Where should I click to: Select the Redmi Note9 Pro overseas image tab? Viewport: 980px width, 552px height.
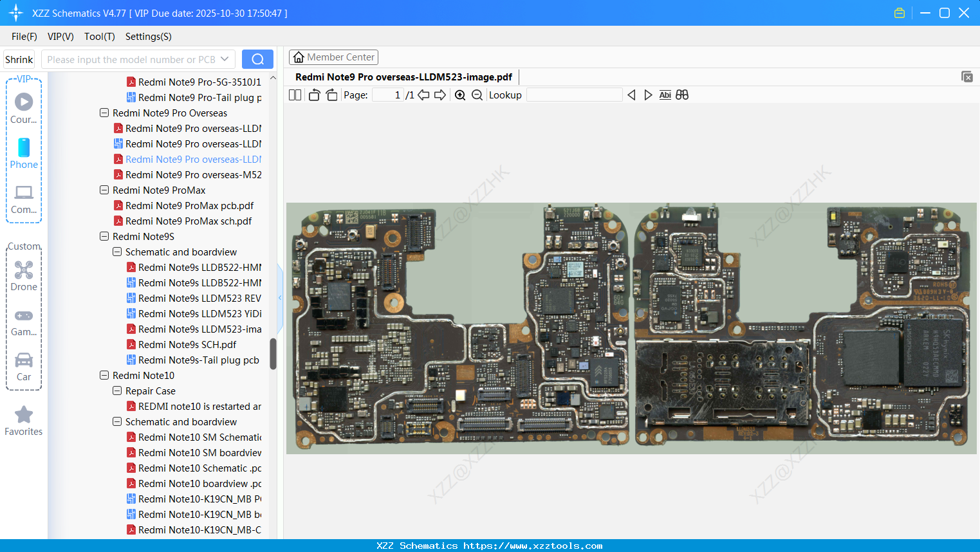pyautogui.click(x=403, y=77)
